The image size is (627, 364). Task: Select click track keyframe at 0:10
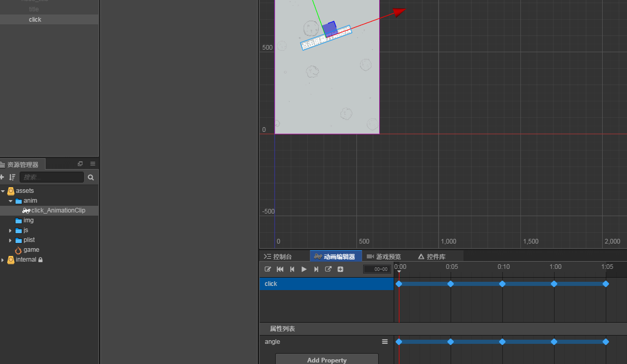click(502, 284)
